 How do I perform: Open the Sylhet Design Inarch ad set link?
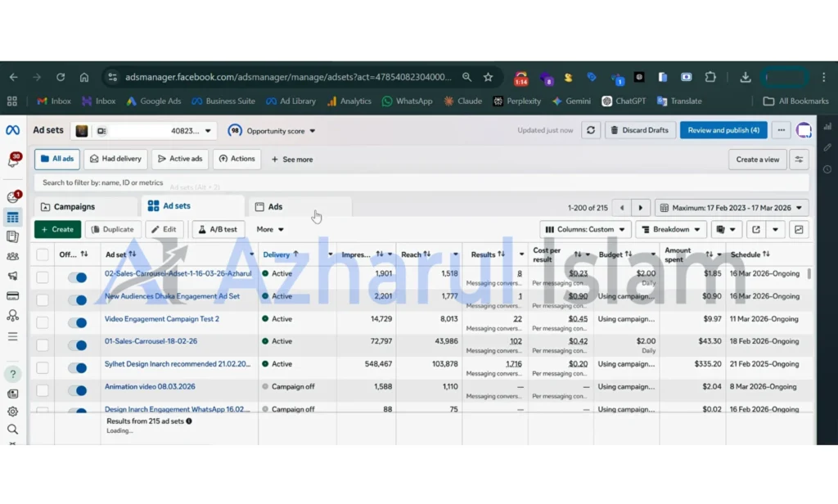[x=178, y=364]
